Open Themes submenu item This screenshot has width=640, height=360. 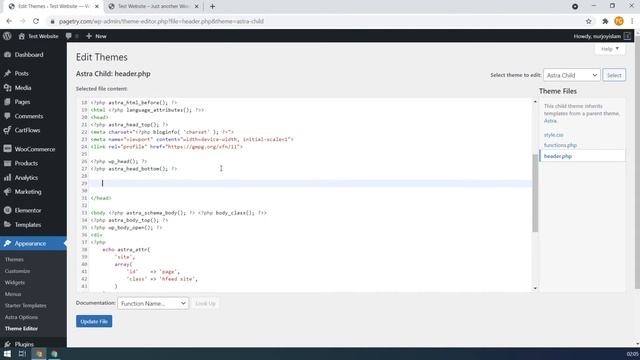click(14, 260)
